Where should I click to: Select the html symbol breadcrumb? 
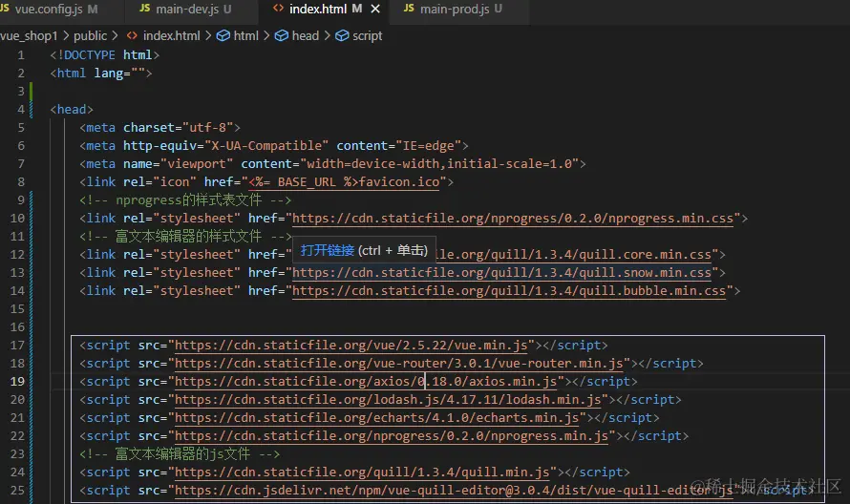(245, 35)
